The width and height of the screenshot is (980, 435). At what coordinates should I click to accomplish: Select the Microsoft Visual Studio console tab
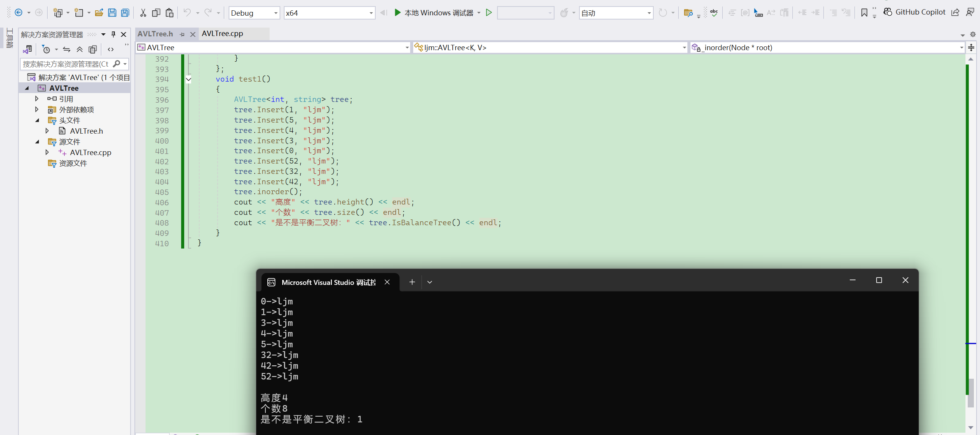point(328,282)
